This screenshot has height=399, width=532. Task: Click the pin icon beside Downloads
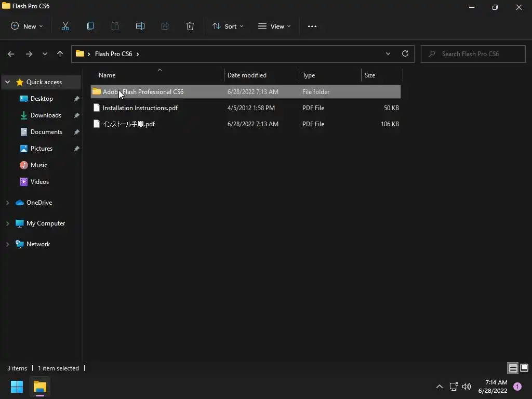click(x=77, y=115)
